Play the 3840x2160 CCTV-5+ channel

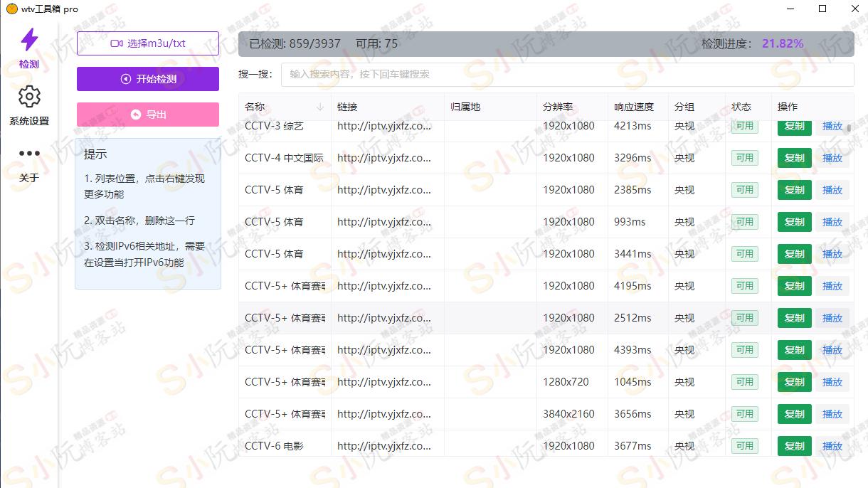832,414
